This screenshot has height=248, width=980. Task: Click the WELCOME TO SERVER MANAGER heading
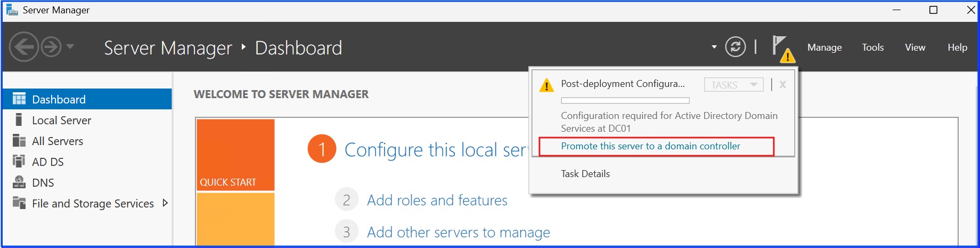(281, 94)
